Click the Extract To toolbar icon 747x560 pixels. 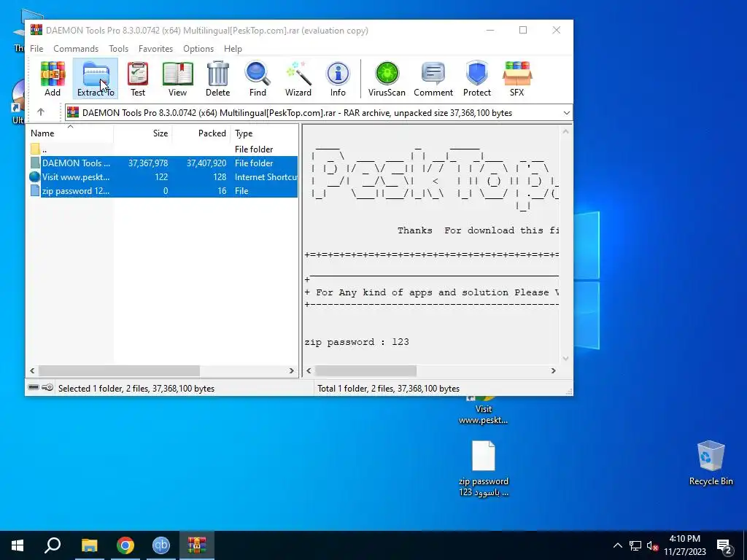click(96, 79)
